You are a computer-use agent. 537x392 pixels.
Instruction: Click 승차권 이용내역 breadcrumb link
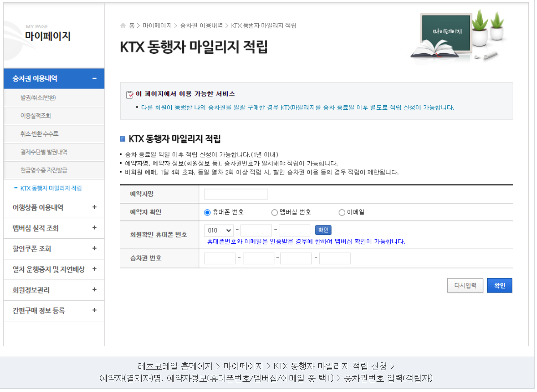202,26
